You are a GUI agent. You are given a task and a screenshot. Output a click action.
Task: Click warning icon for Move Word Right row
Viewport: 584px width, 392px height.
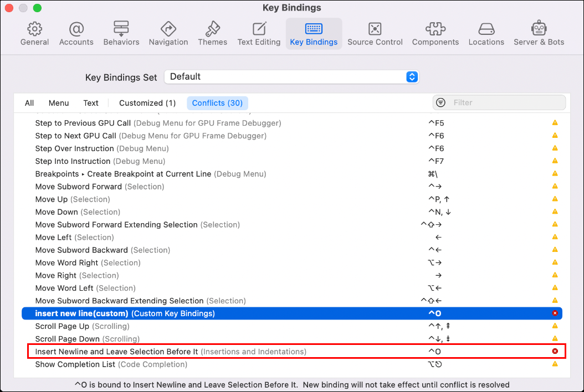[555, 262]
